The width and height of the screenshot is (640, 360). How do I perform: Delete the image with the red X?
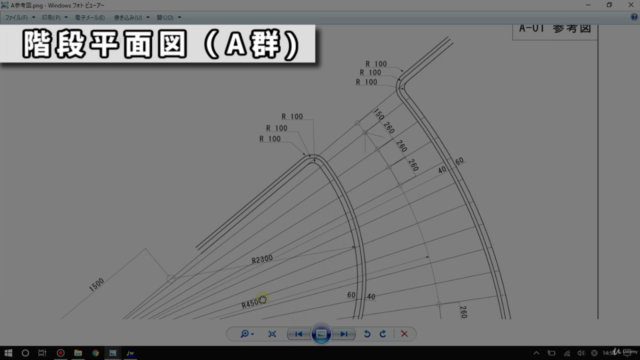coord(404,334)
